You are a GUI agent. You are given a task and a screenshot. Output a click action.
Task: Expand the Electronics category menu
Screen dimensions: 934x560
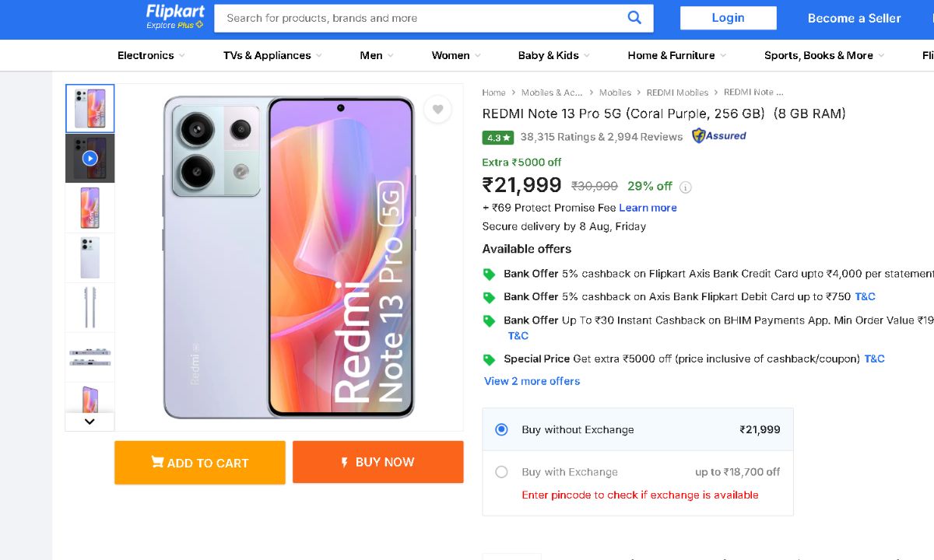pyautogui.click(x=151, y=55)
